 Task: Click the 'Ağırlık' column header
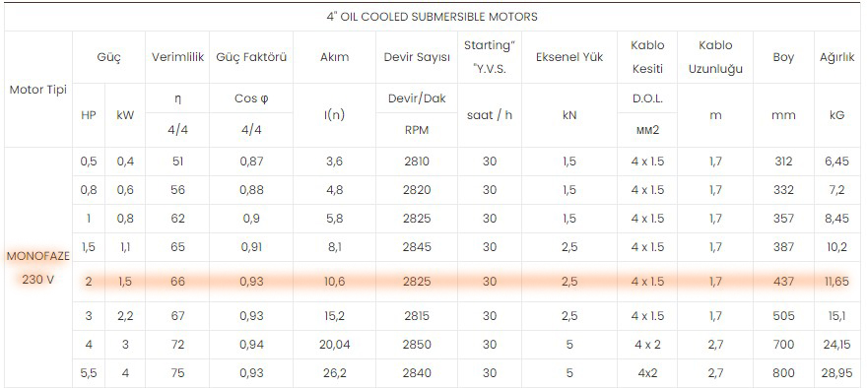(x=837, y=57)
